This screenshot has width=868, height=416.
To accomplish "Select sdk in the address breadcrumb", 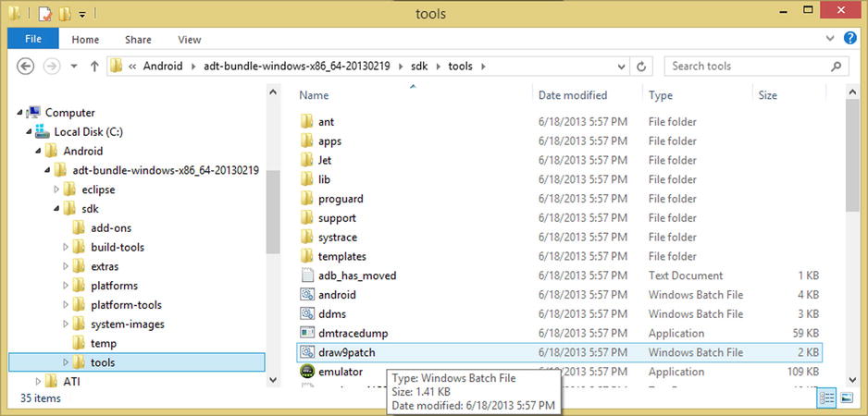I will pos(419,67).
